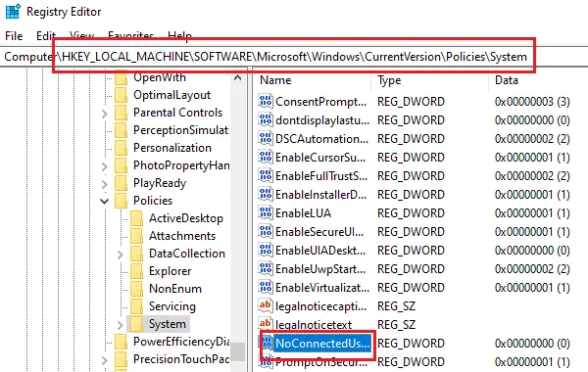Open the Edit menu
Screen dimensions: 588x372
pos(46,36)
